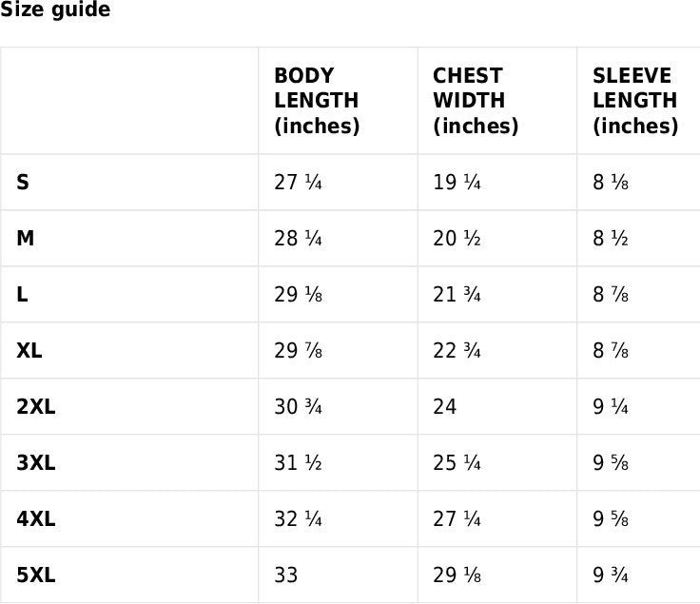Click the 3XL size row label
The image size is (700, 604).
pos(36,463)
